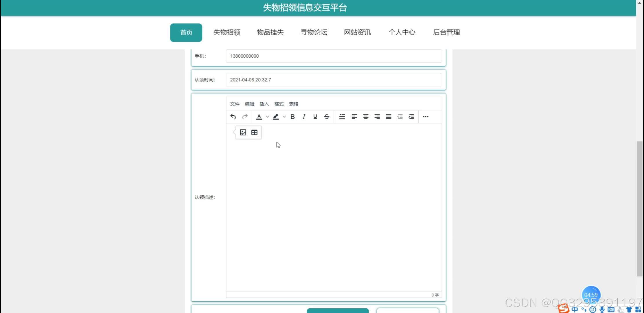The image size is (644, 313).
Task: Align text to the left
Action: [354, 117]
